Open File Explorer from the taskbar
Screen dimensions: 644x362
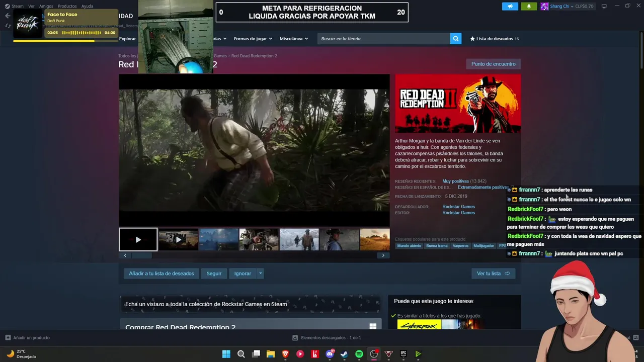pyautogui.click(x=271, y=354)
